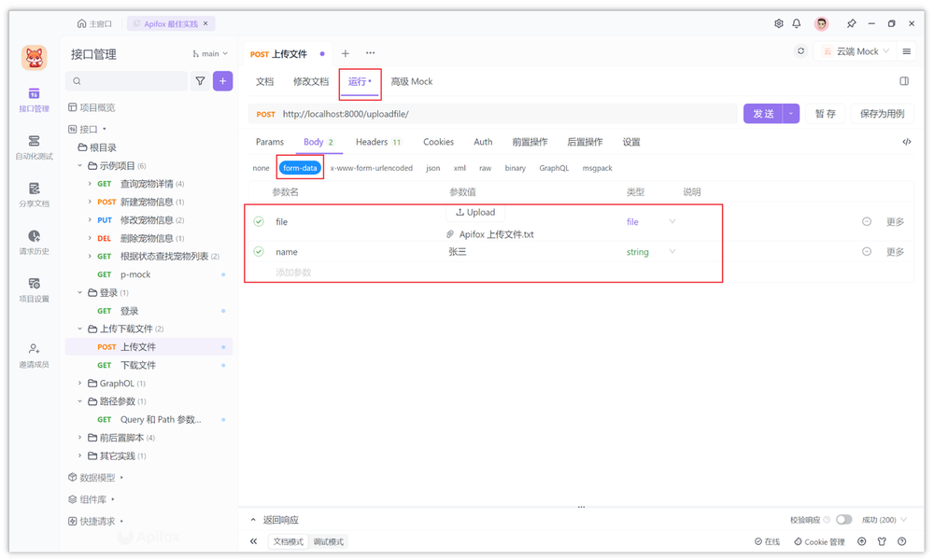This screenshot has width=934, height=560.
Task: Uncheck the name parameter checkbox
Action: [x=259, y=252]
